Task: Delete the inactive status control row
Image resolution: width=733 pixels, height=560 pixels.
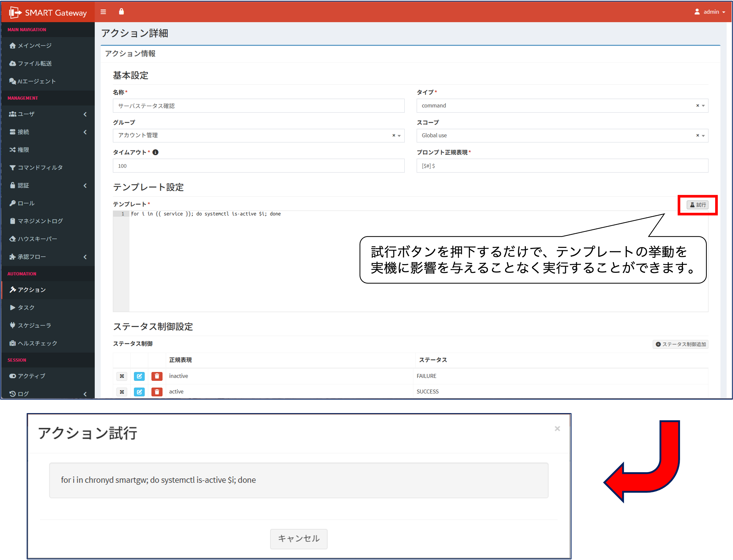Action: click(157, 376)
